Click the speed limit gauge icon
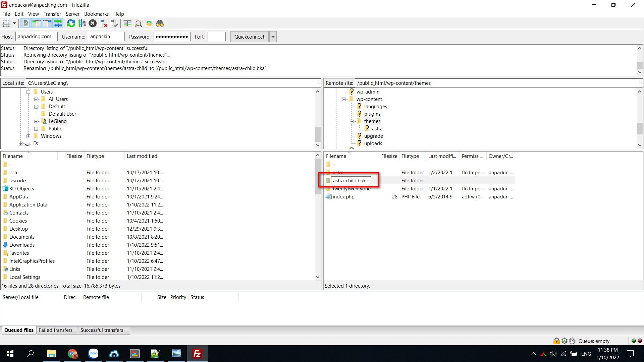This screenshot has width=644, height=362. point(572,341)
